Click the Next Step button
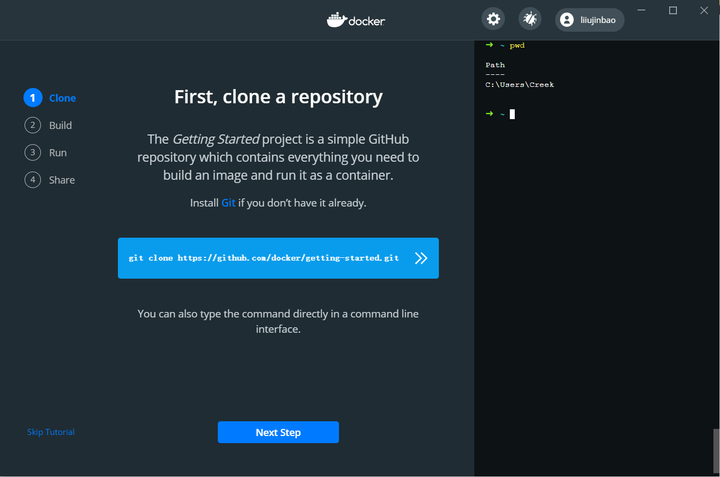 (278, 432)
